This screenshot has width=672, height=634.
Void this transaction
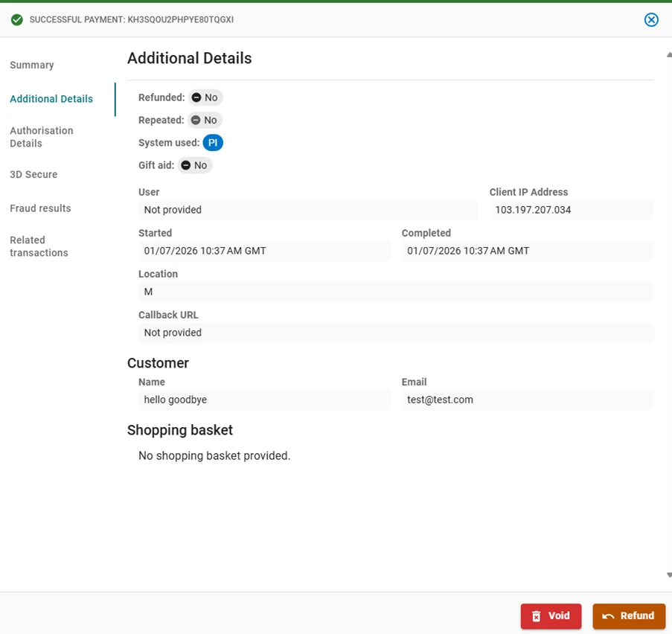click(x=551, y=616)
